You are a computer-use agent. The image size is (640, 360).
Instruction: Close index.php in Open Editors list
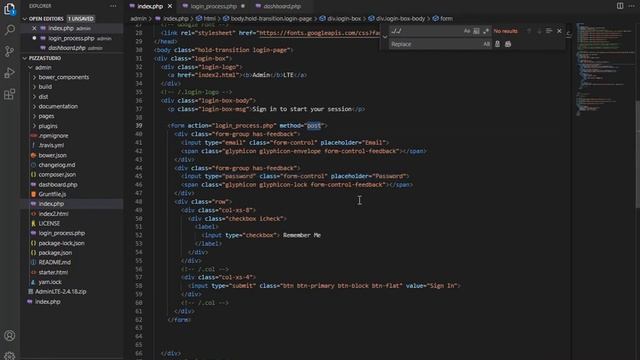(34, 28)
